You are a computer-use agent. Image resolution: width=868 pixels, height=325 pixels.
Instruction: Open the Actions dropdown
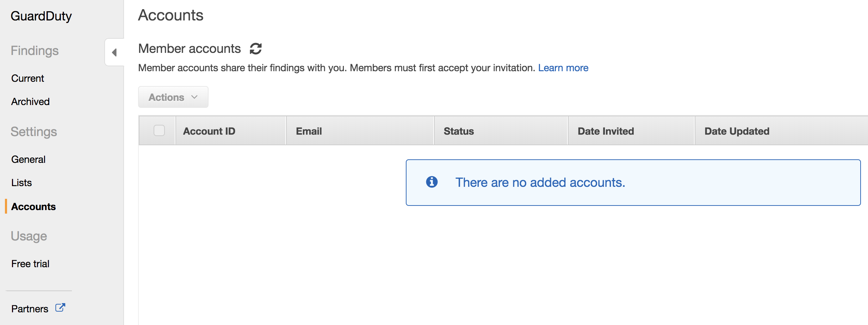[x=173, y=97]
